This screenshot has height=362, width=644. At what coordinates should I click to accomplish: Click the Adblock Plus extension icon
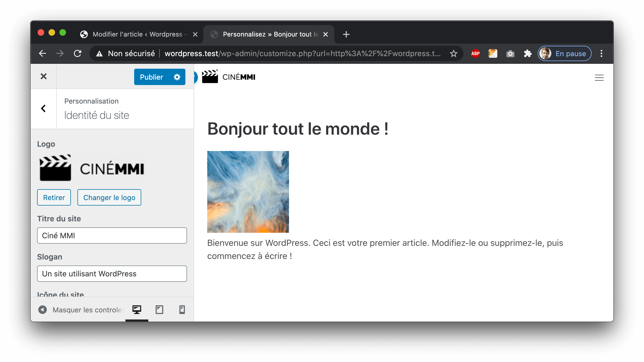(x=475, y=53)
